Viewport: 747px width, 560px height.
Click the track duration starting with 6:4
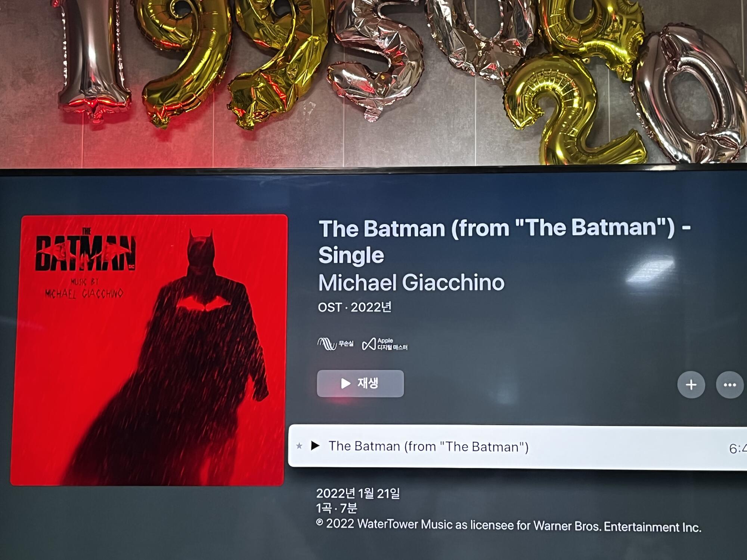[x=738, y=448]
